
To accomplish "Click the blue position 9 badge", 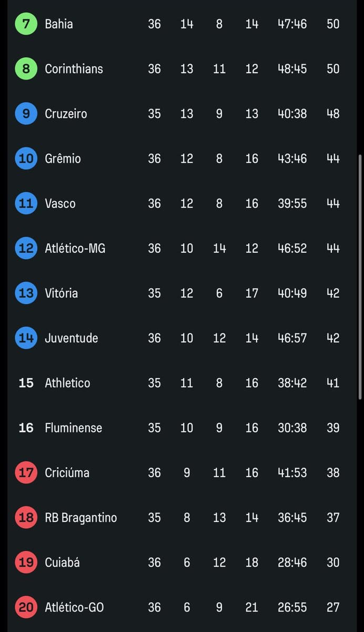I will [26, 114].
